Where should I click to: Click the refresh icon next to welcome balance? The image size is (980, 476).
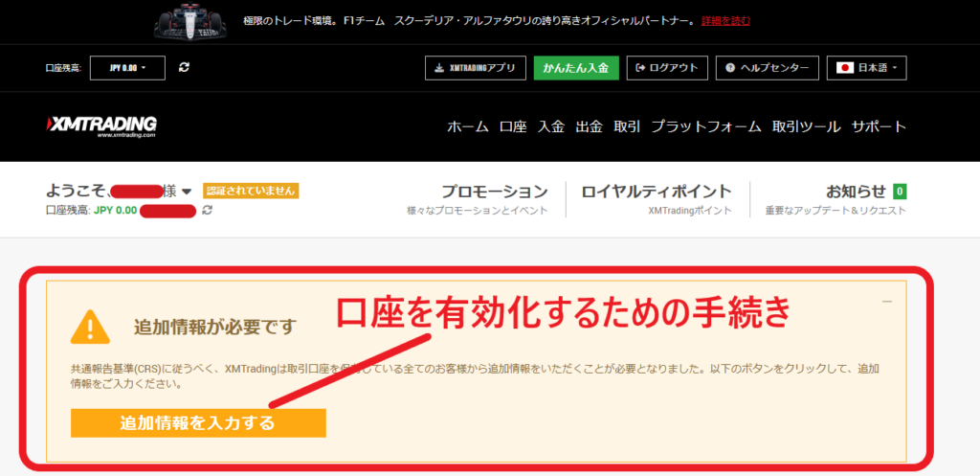pyautogui.click(x=207, y=210)
